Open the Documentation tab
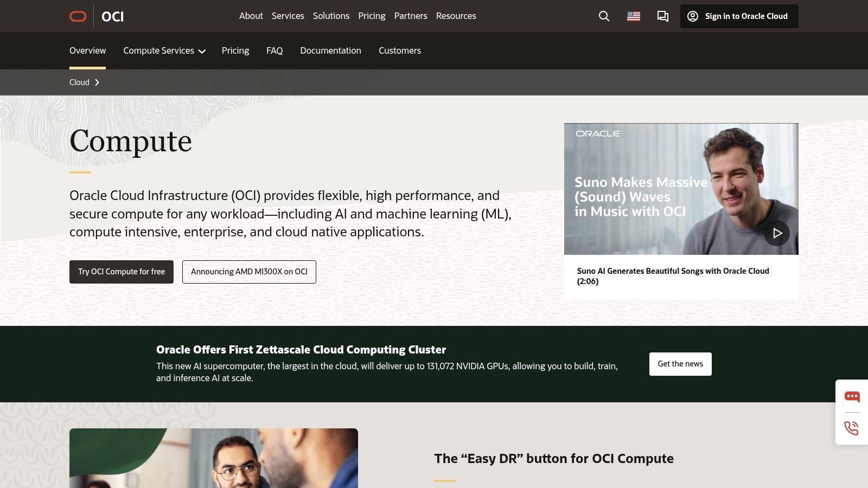The image size is (868, 488). [x=330, y=50]
